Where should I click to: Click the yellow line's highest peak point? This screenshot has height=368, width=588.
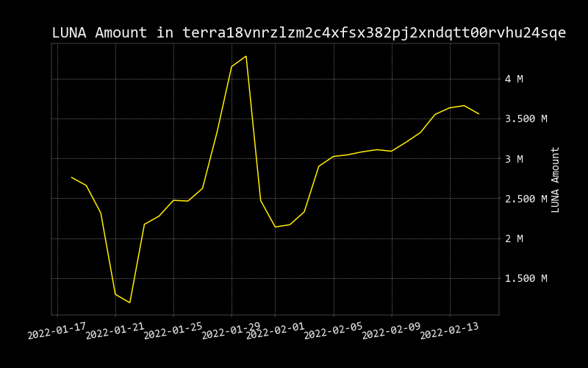[x=246, y=57]
